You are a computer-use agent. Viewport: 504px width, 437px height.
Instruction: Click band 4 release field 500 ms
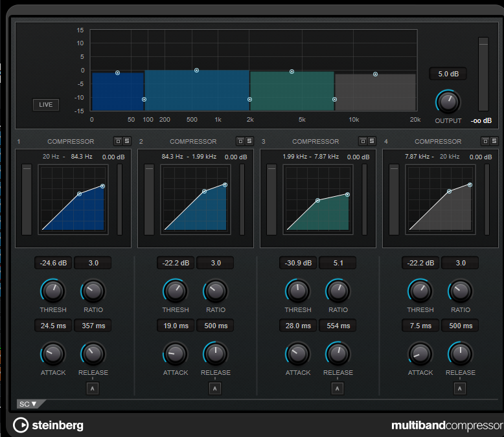[x=461, y=326]
